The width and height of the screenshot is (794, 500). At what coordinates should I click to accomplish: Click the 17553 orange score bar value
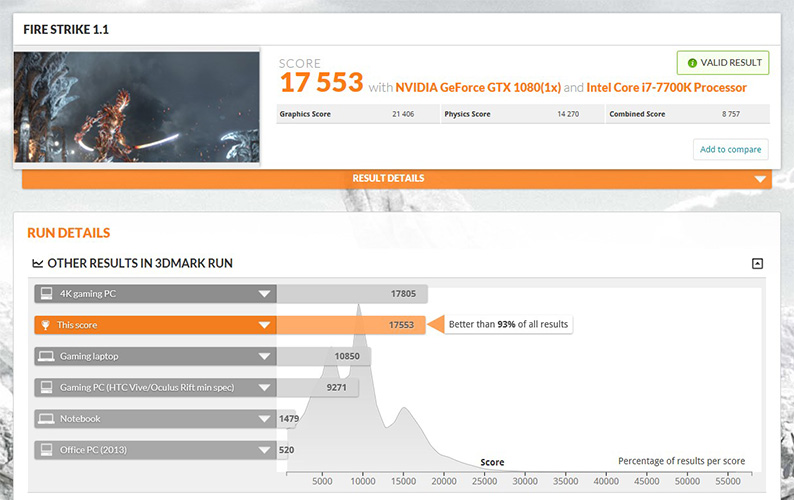coord(401,325)
